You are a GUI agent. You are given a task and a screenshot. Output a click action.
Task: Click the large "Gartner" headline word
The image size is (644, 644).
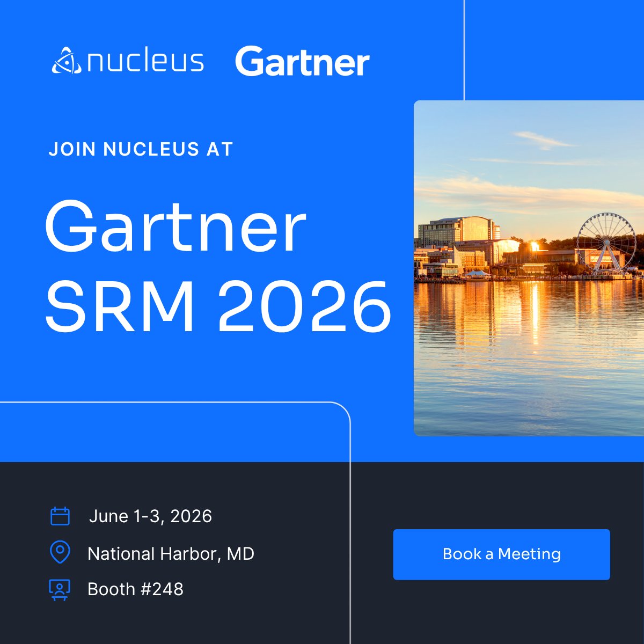point(175,227)
